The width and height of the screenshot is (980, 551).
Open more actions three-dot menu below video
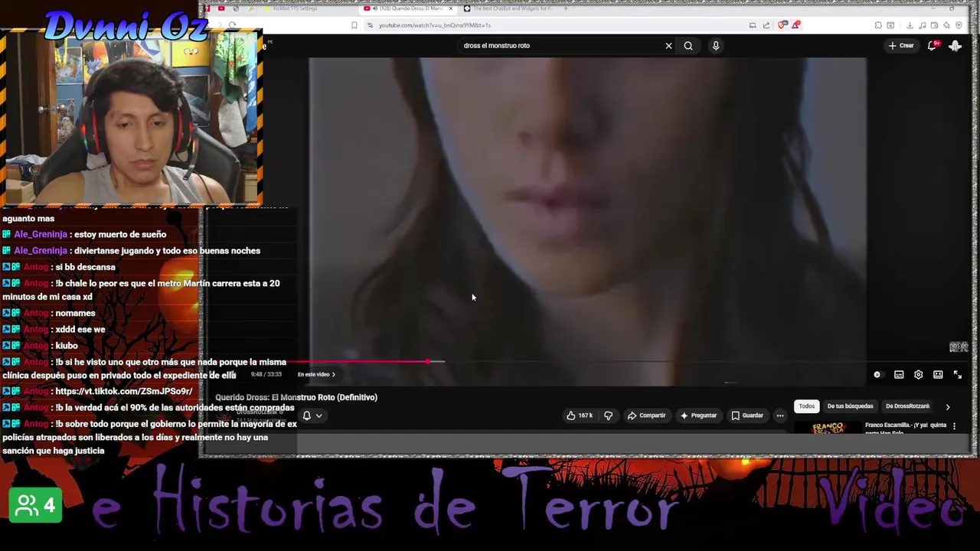[x=780, y=416]
